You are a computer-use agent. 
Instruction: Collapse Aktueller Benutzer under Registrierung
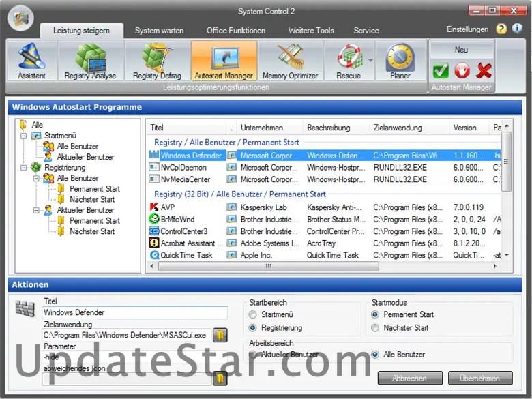click(36, 210)
